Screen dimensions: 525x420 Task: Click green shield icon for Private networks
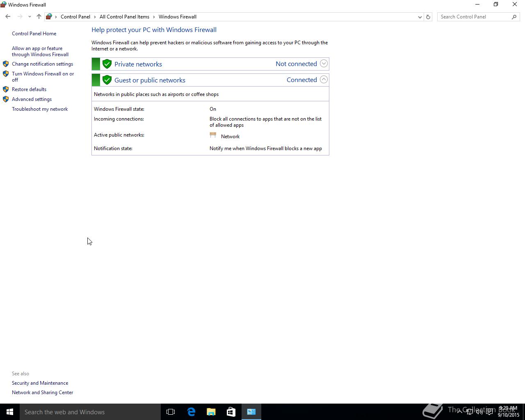click(x=107, y=64)
